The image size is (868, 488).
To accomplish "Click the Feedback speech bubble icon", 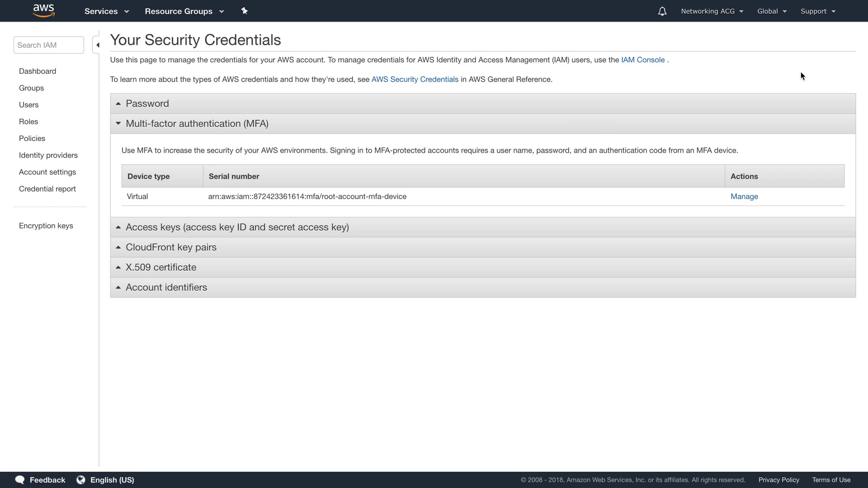I will 20,480.
